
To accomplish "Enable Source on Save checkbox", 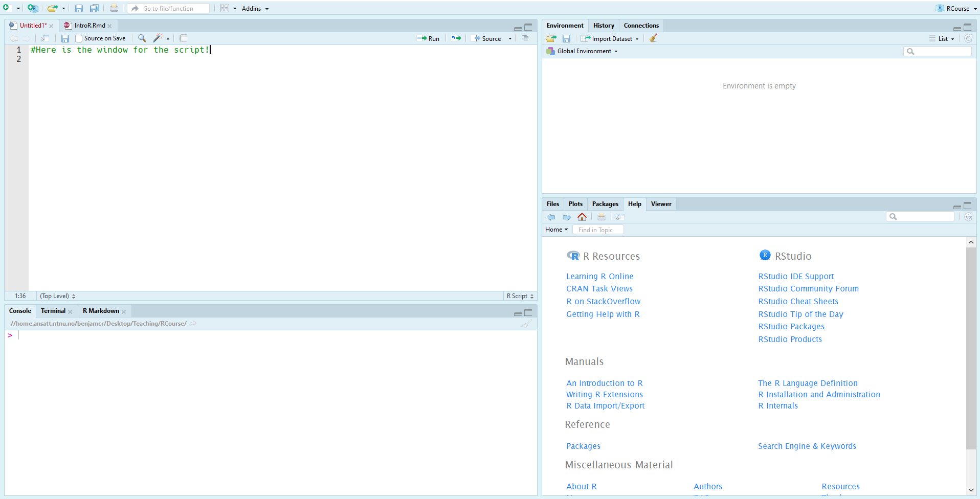I will pos(79,38).
